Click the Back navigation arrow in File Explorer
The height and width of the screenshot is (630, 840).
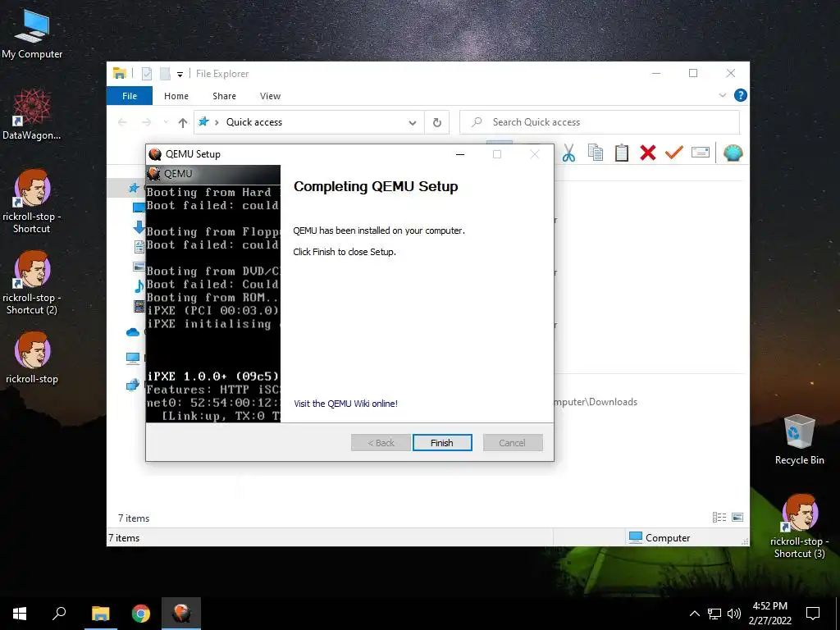[122, 123]
